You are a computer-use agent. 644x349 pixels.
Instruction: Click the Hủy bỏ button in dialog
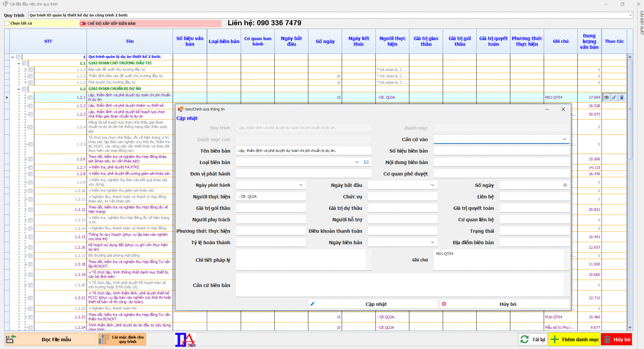[x=505, y=304]
